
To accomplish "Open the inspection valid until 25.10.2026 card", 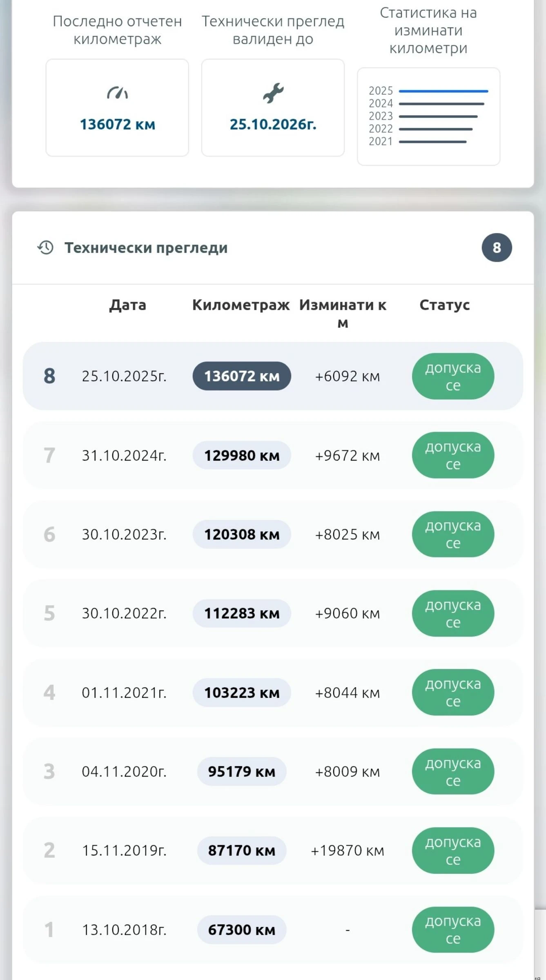I will coord(273,108).
